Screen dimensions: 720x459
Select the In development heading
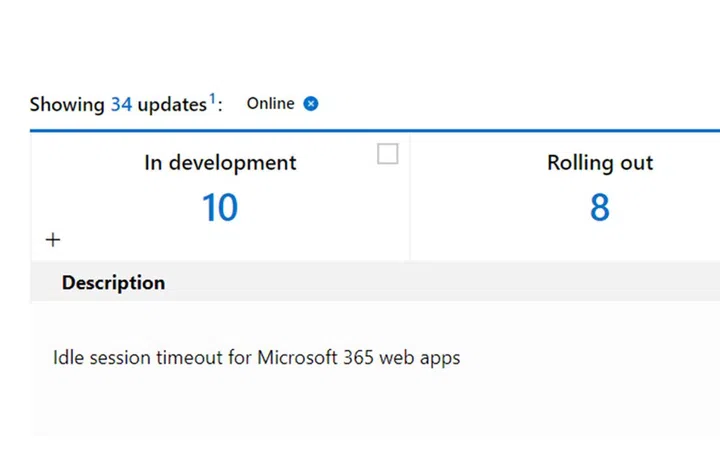coord(220,162)
